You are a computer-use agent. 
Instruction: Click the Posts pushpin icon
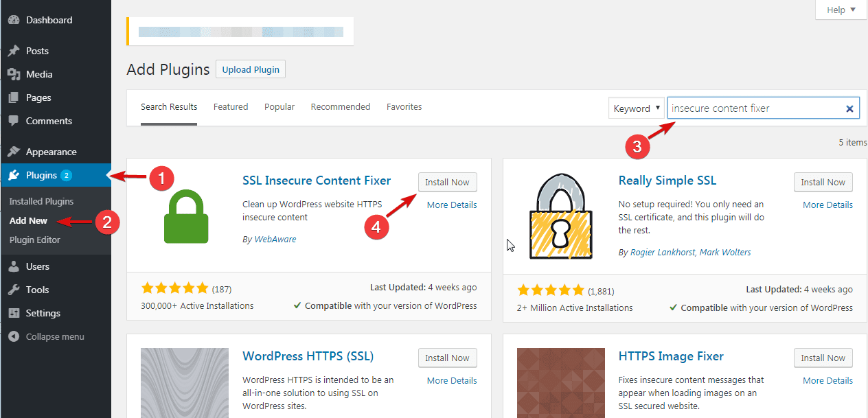[14, 51]
